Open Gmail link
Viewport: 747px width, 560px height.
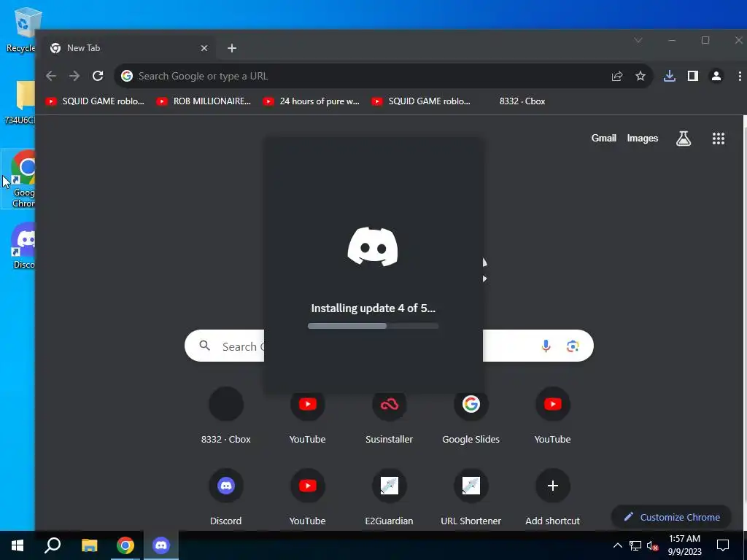coord(603,138)
